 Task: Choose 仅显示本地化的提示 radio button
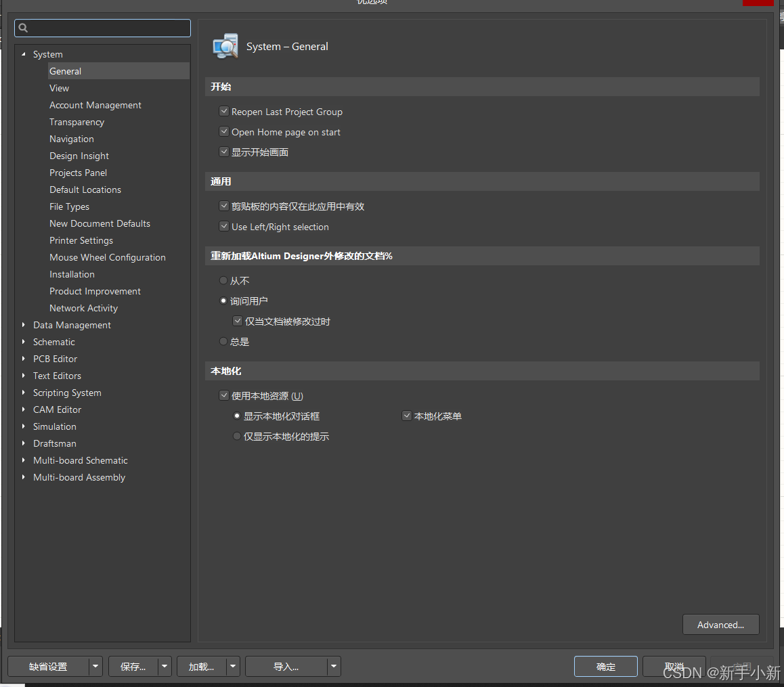point(237,437)
